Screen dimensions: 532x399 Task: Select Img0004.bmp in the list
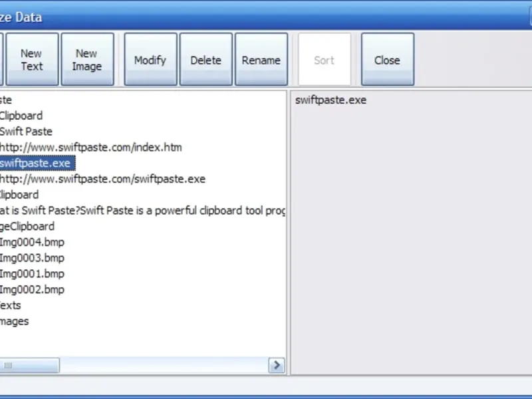coord(32,242)
